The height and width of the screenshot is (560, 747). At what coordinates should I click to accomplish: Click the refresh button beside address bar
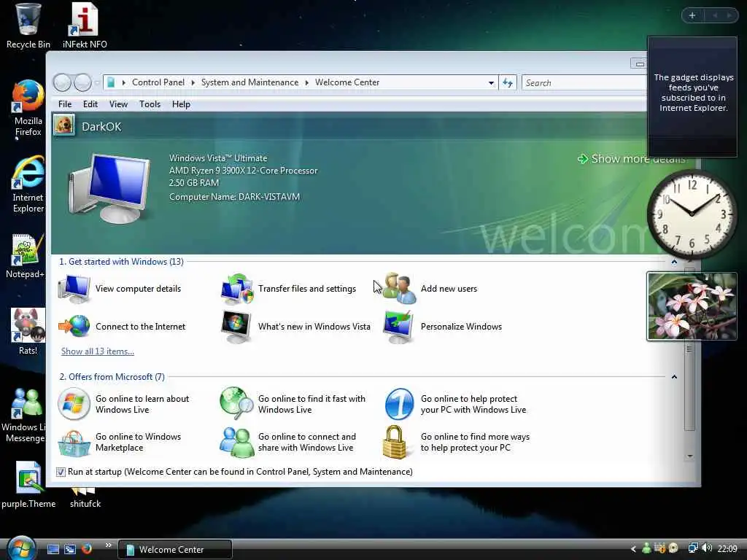point(508,83)
